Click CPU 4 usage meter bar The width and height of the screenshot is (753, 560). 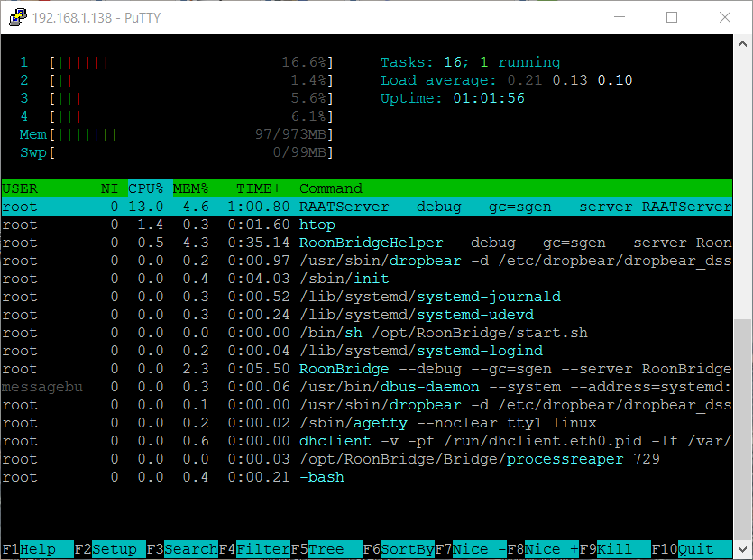pyautogui.click(x=191, y=116)
